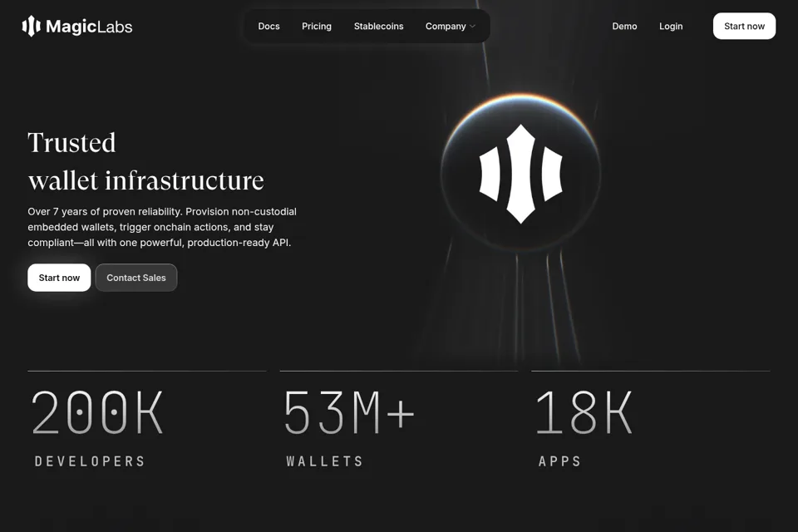Click the 'Over 7 years of proven reliability' paragraph
The height and width of the screenshot is (532, 798).
pyautogui.click(x=162, y=227)
